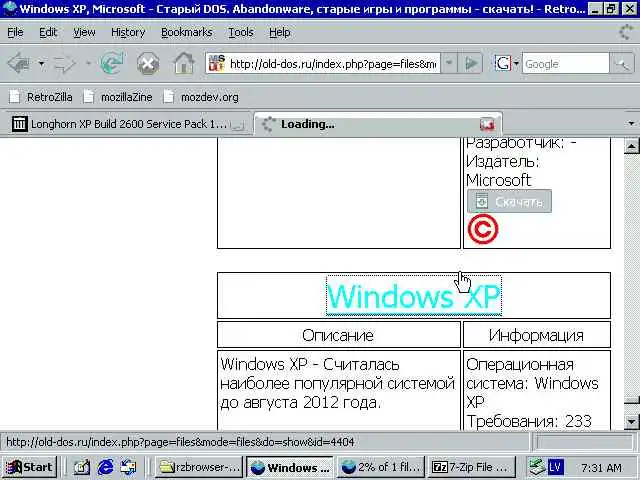
Task: Click the Quick Launch notepad-style icon
Action: pos(82,467)
